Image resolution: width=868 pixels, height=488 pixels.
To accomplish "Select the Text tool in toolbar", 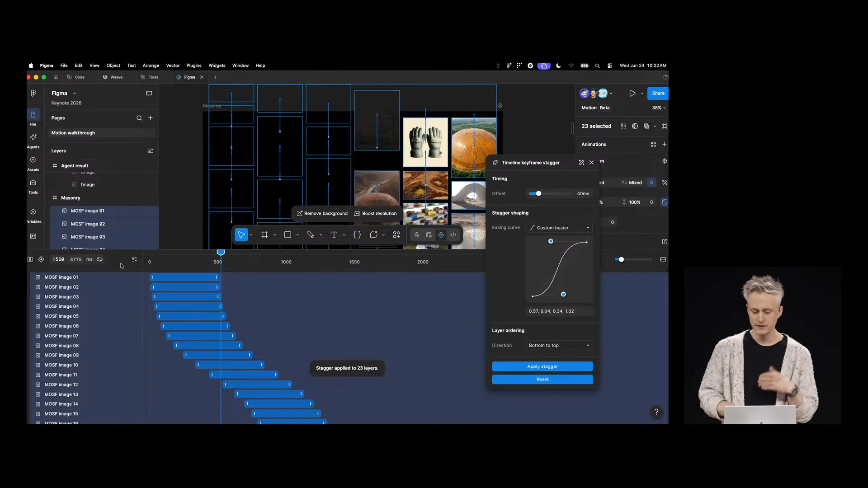I will 334,235.
